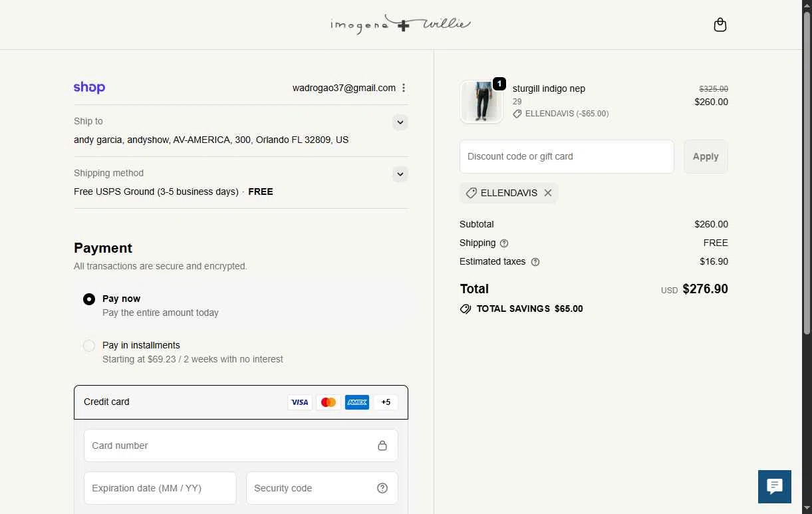Viewport: 812px width, 514px height.
Task: Expand the Shipping method section
Action: click(x=400, y=174)
